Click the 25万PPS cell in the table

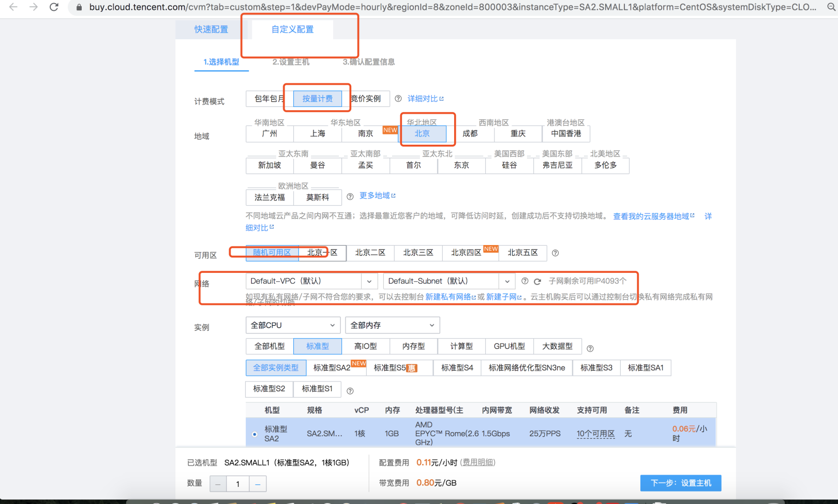545,434
